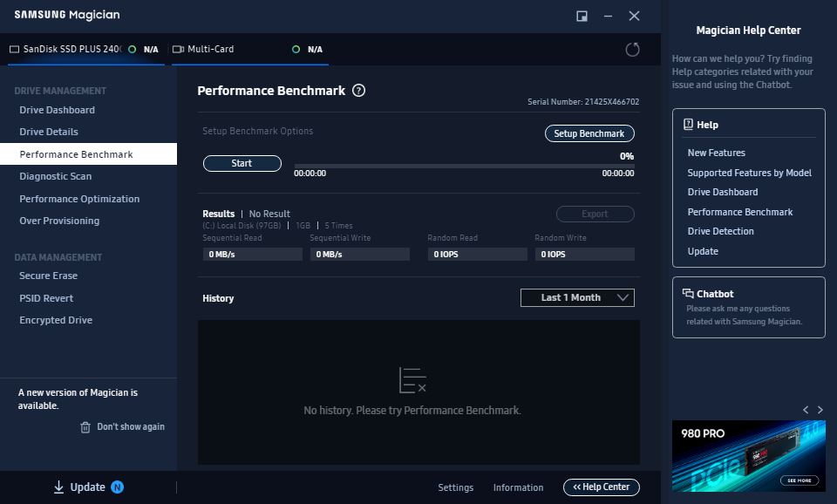Screen dimensions: 837x504
Task: Open Information in the bottom bar
Action: click(518, 487)
